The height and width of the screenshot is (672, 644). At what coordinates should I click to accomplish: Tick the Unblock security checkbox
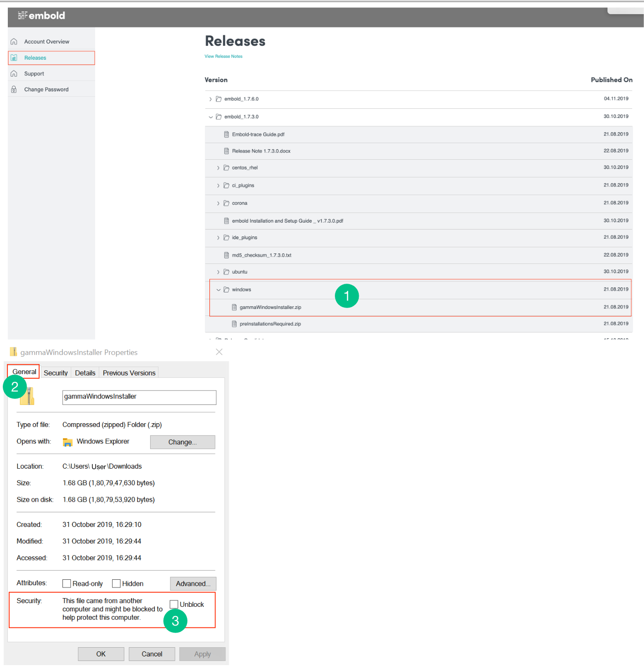(174, 604)
